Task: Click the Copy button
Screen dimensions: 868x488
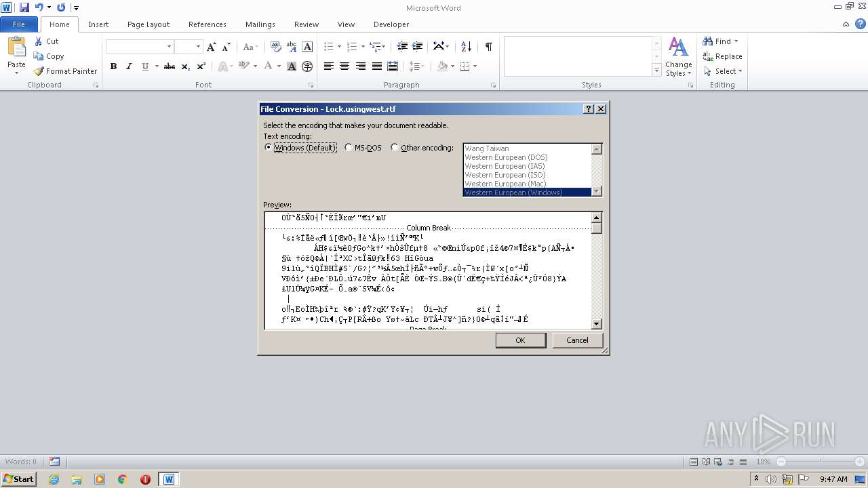Action: click(49, 56)
